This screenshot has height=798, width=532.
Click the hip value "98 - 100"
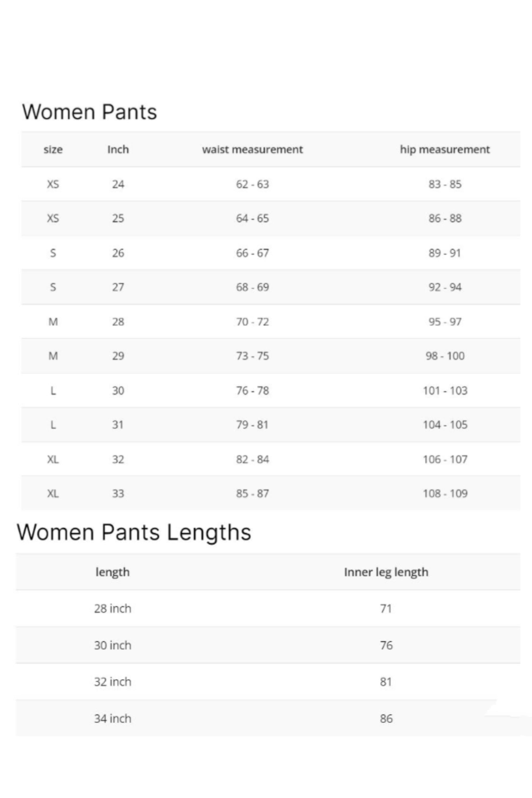(x=445, y=356)
